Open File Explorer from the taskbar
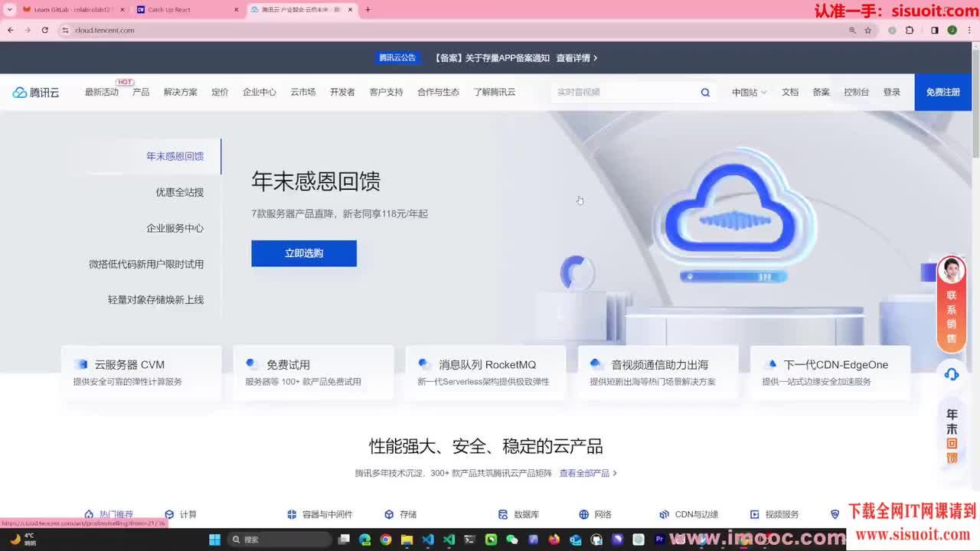Image resolution: width=980 pixels, height=551 pixels. pyautogui.click(x=407, y=540)
